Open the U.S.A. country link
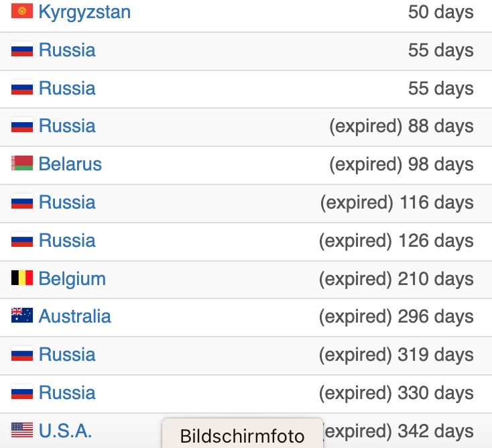The image size is (492, 448). tap(65, 431)
